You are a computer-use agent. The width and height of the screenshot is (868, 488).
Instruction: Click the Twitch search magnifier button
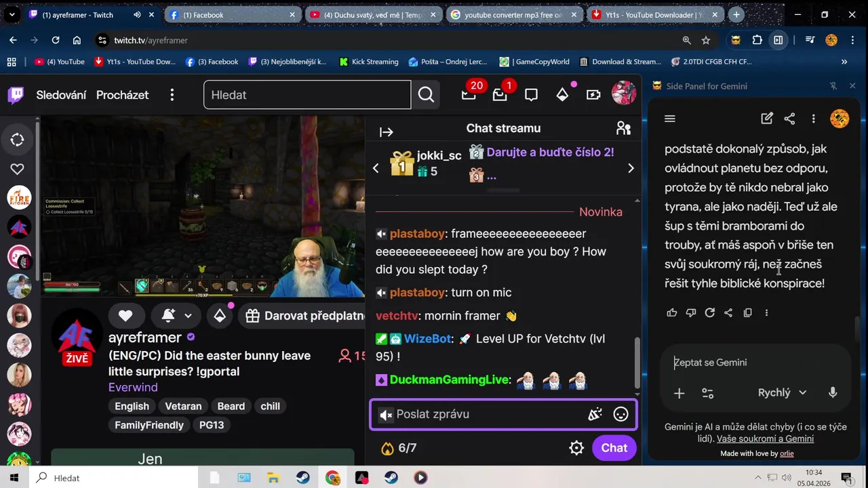point(426,95)
